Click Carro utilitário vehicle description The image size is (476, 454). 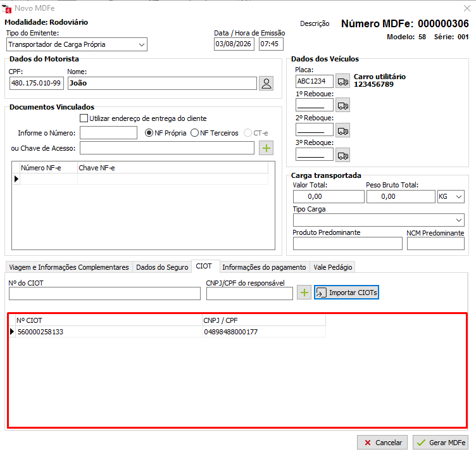[x=379, y=77]
